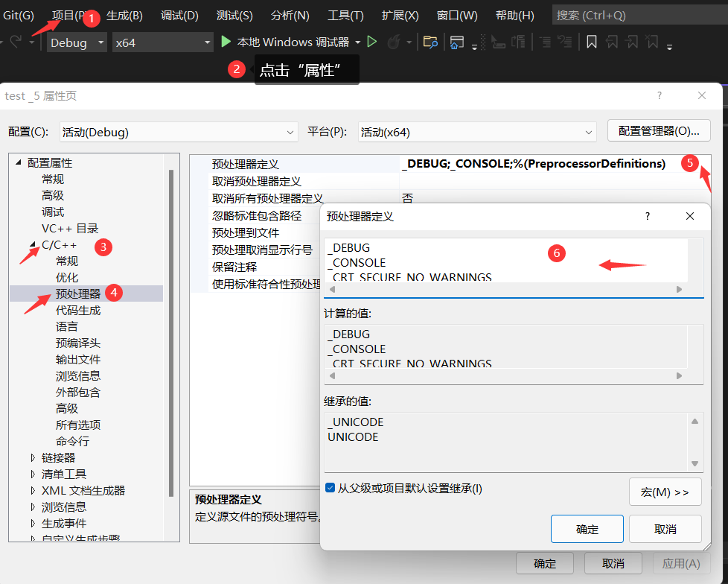This screenshot has height=584, width=728.
Task: Select the 取消预处理器定义 property row
Action: [x=450, y=181]
